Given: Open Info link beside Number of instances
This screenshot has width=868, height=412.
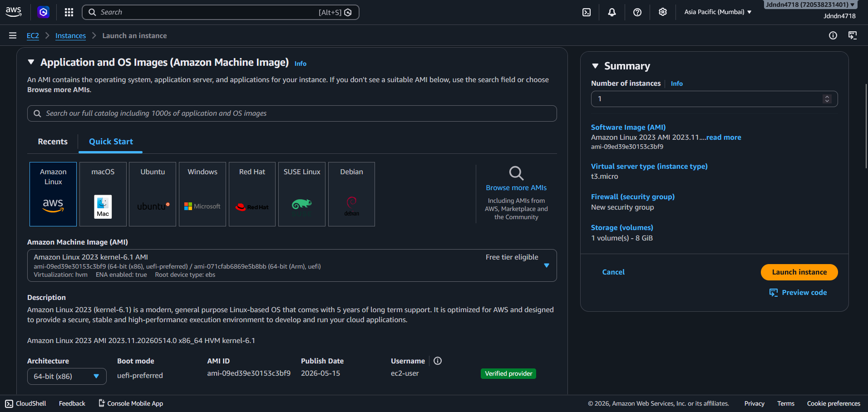Looking at the screenshot, I should pos(677,83).
